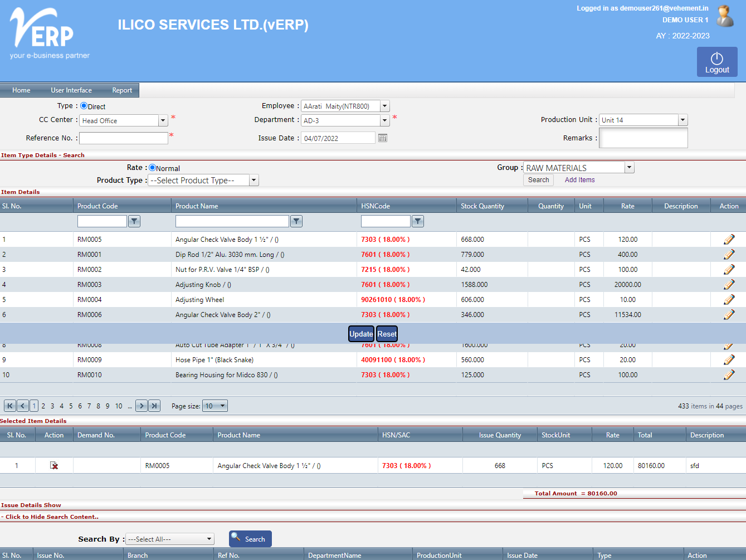Edit row RM0005 with pencil icon

(729, 240)
